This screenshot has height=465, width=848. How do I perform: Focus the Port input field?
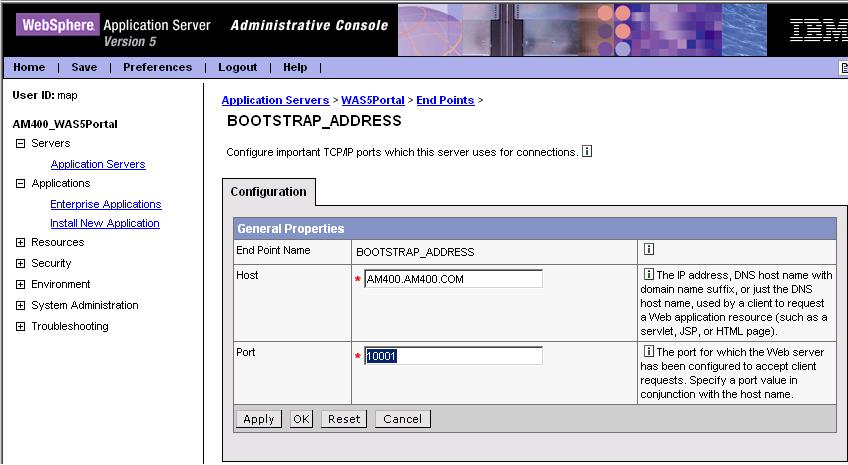[453, 356]
